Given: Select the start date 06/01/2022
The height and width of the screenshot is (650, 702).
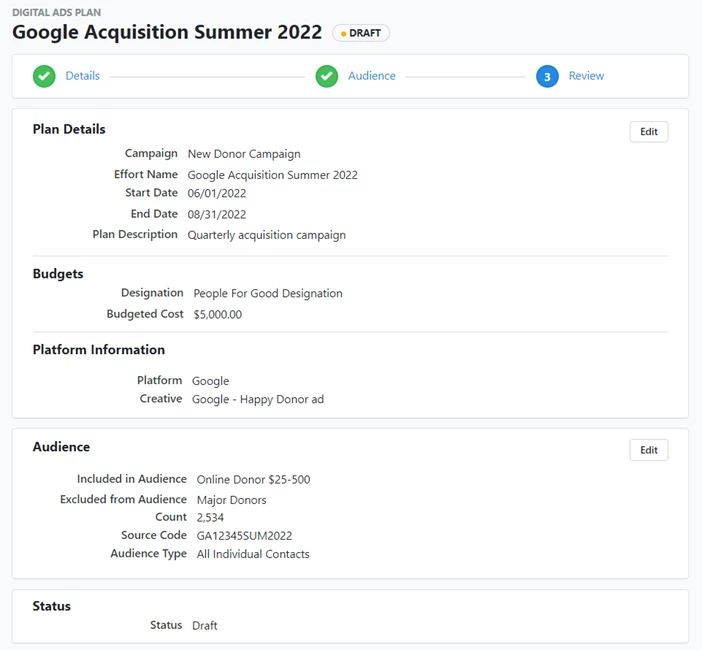Looking at the screenshot, I should point(217,193).
